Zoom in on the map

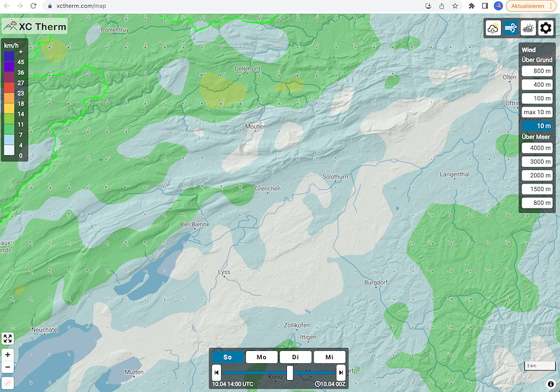point(8,355)
